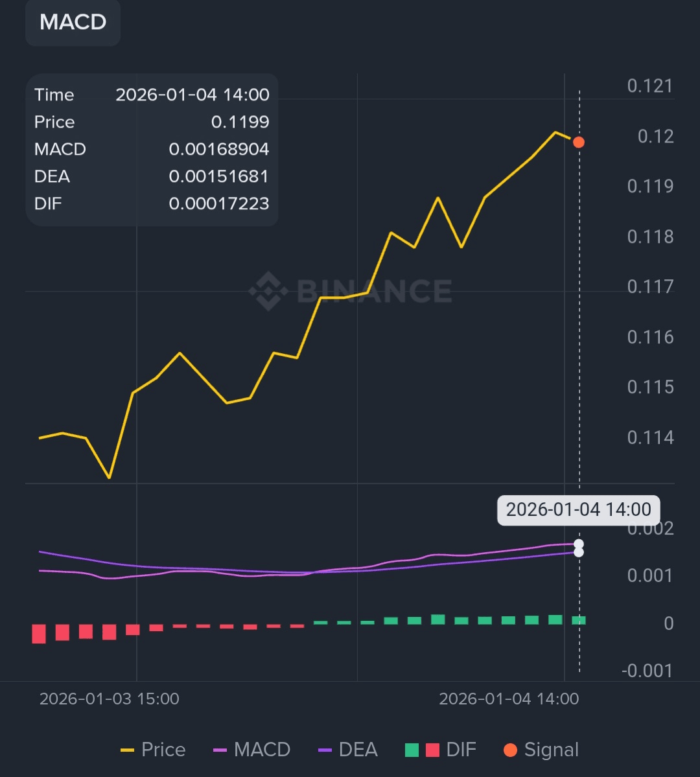Click the upper white crosshair dot on MACD line
The width and height of the screenshot is (700, 777).
(579, 544)
